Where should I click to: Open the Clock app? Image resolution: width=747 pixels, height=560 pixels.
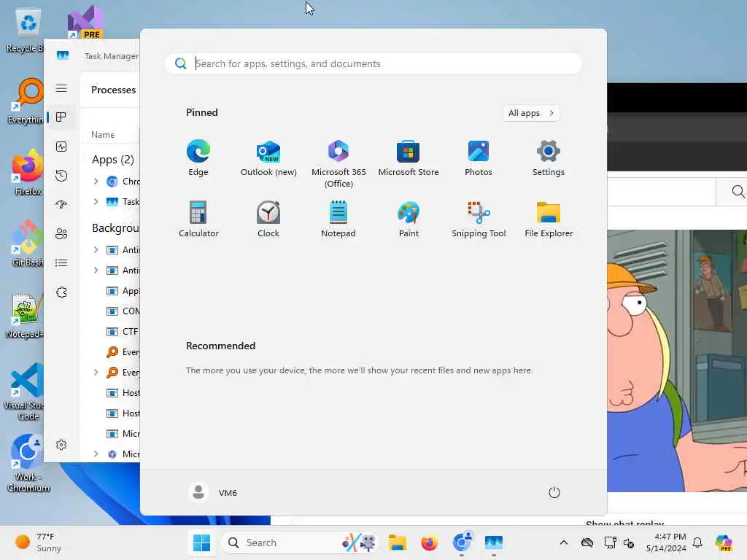(x=268, y=219)
